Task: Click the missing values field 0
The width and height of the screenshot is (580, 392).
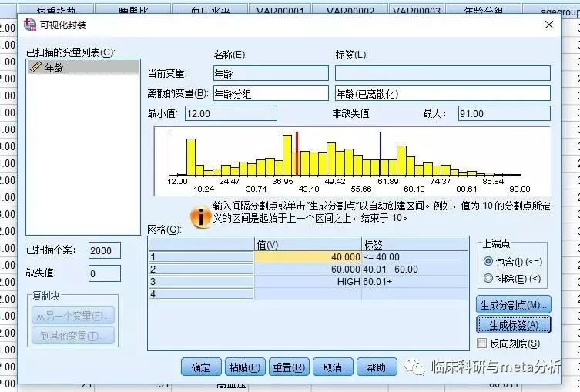Action: 105,273
